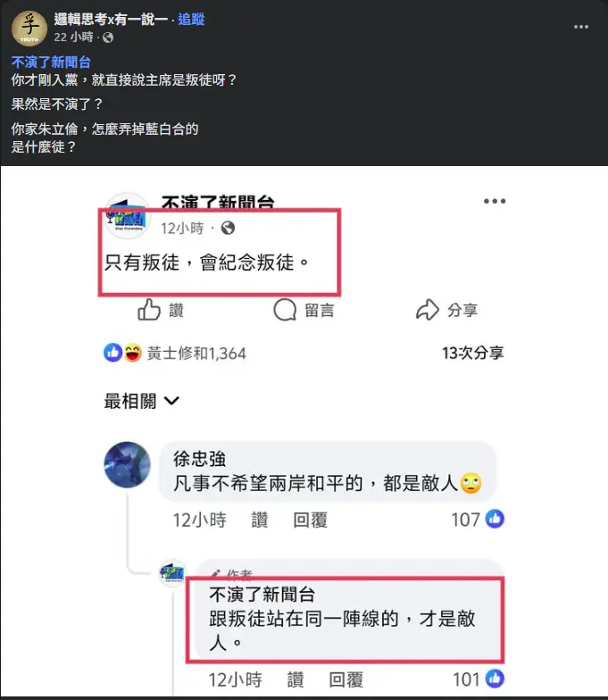This screenshot has height=700, width=608.
Task: Click the like and haha reaction icons
Action: point(123,353)
